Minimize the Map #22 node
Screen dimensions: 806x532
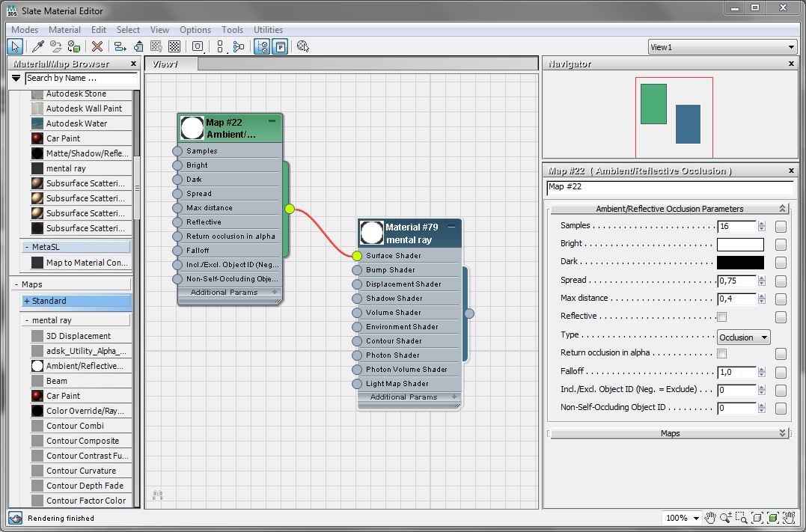click(x=272, y=121)
